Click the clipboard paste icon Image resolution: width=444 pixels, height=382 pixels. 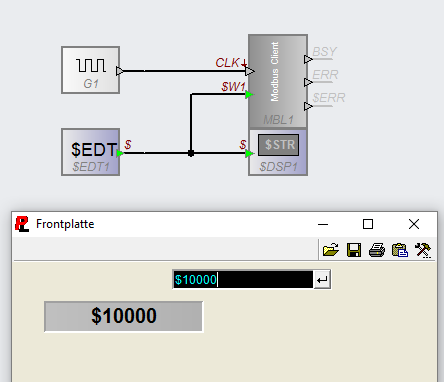pyautogui.click(x=400, y=250)
